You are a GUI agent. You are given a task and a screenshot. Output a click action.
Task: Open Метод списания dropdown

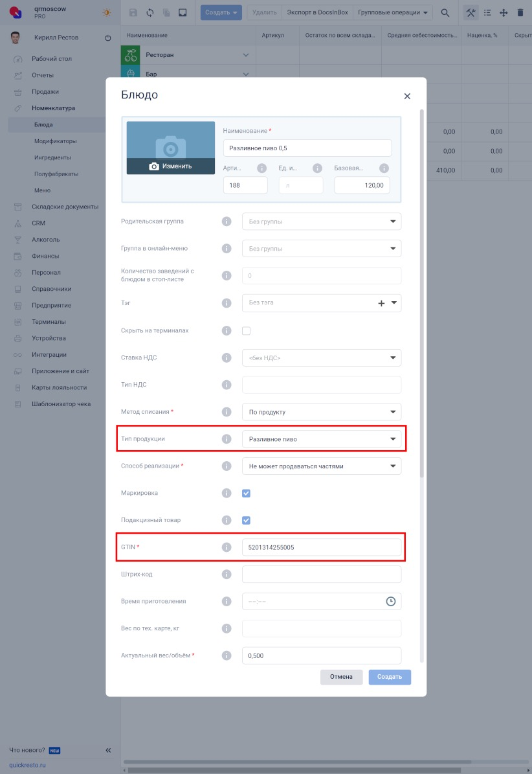pos(322,412)
